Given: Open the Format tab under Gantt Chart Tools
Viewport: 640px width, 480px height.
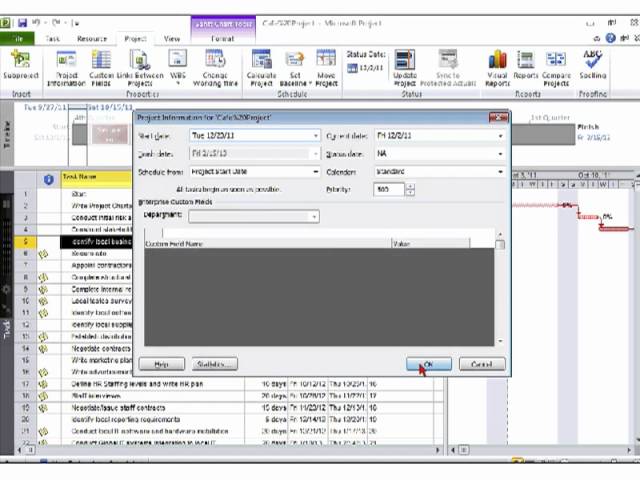Looking at the screenshot, I should click(x=223, y=38).
